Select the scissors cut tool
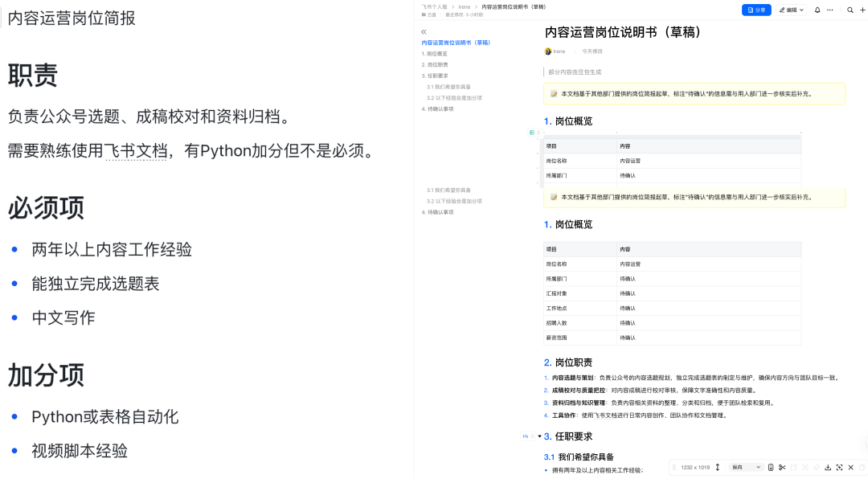Screen dimensions: 868x479 tap(782, 468)
